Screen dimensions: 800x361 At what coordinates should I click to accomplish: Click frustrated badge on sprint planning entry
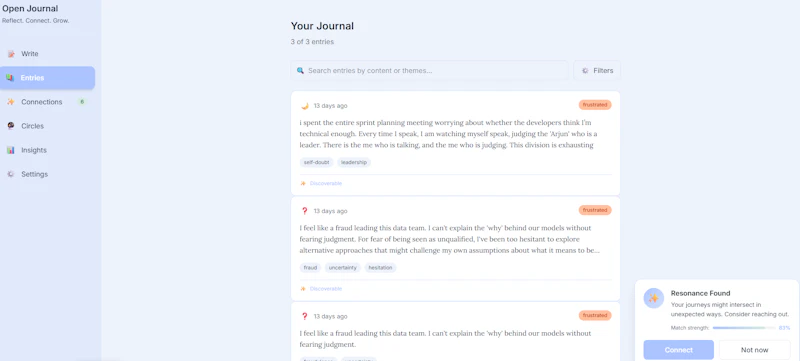(595, 105)
